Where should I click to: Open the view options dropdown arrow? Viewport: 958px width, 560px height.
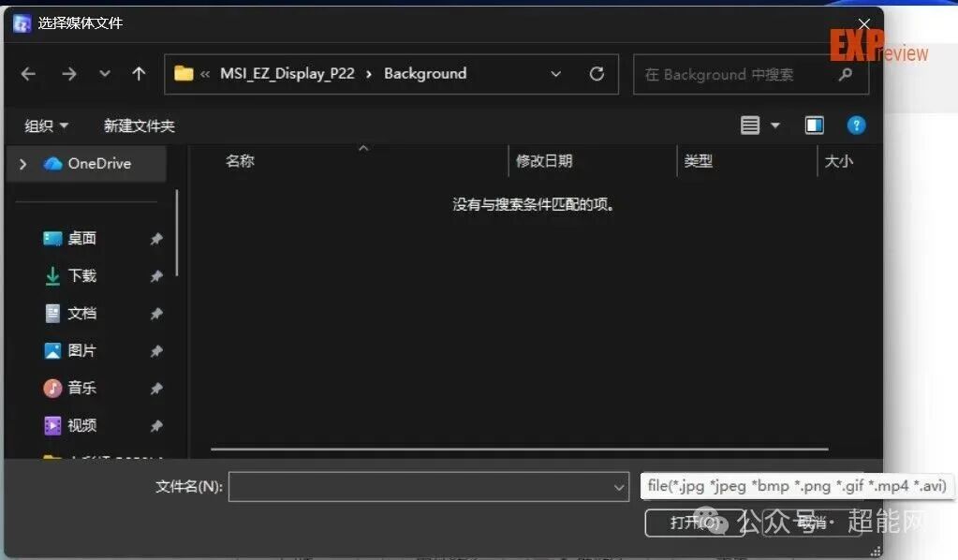tap(775, 125)
